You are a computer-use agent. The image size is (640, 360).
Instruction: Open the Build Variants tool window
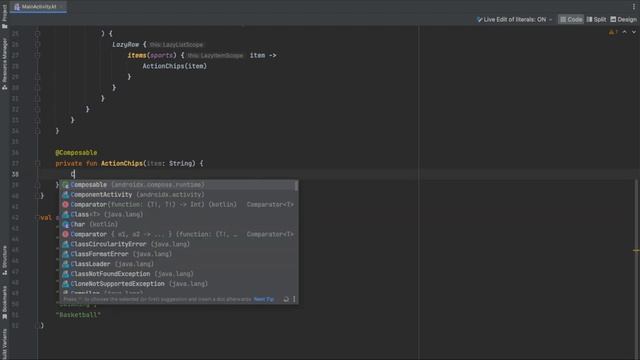4,344
